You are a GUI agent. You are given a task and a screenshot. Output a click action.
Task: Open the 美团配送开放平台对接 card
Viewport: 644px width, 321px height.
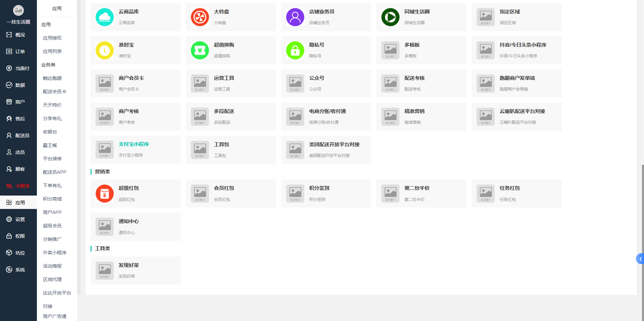[x=326, y=150]
